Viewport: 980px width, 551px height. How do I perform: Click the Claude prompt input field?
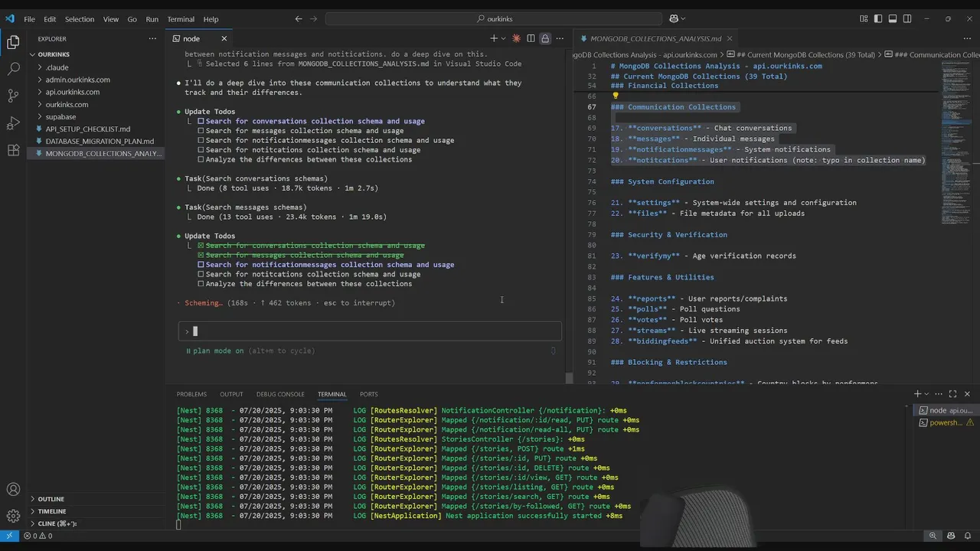point(370,331)
